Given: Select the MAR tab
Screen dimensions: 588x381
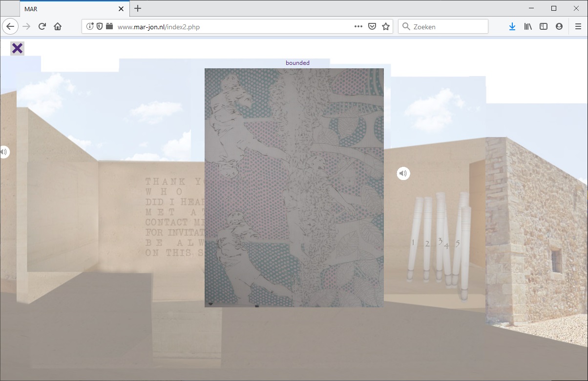Looking at the screenshot, I should coord(68,8).
